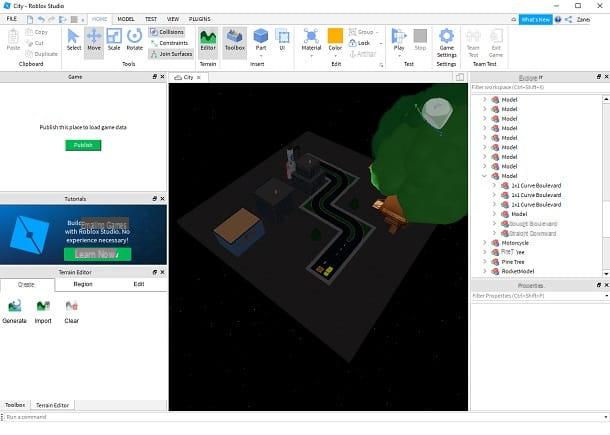Open the Material picker
This screenshot has width=610, height=435.
[x=311, y=39]
